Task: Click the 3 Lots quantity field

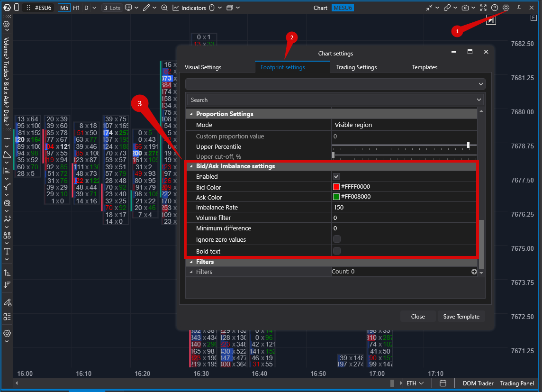Action: 112,8
